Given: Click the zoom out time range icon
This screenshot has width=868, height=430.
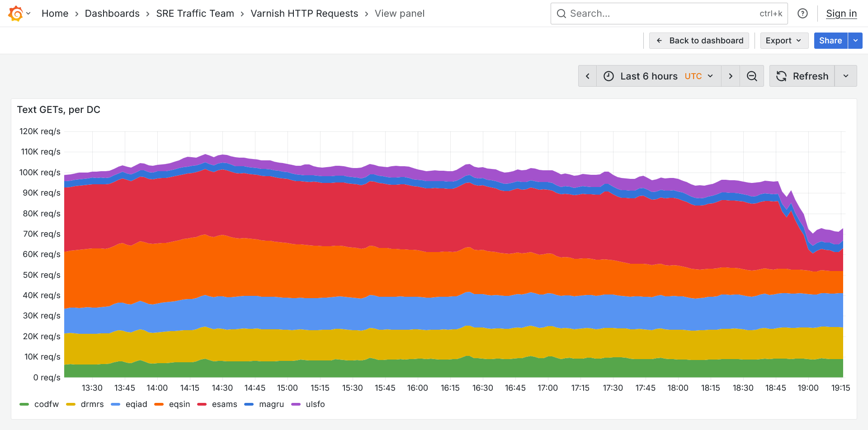Looking at the screenshot, I should (x=752, y=76).
